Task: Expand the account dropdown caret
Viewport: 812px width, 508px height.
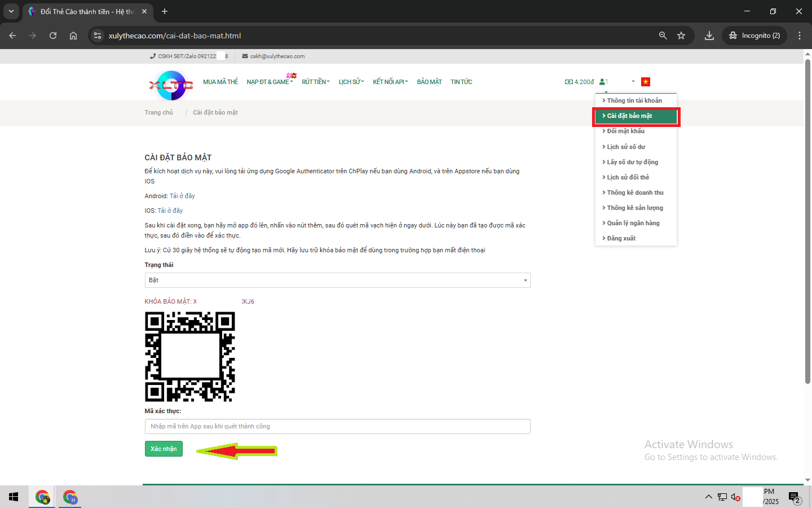Action: (x=633, y=82)
